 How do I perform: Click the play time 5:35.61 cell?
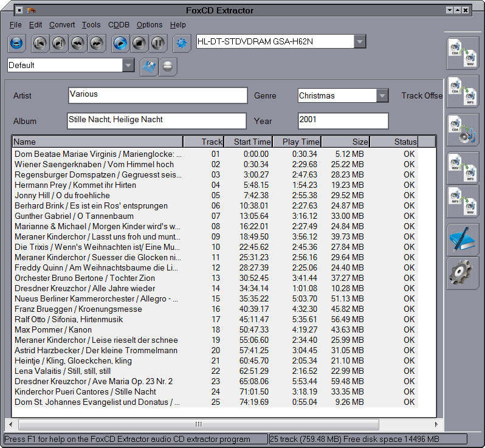(x=304, y=319)
